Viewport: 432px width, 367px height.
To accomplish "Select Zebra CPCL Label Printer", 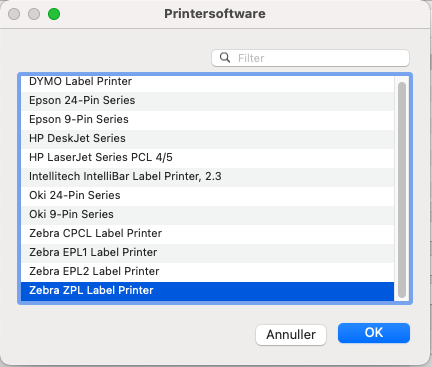I will [x=207, y=233].
